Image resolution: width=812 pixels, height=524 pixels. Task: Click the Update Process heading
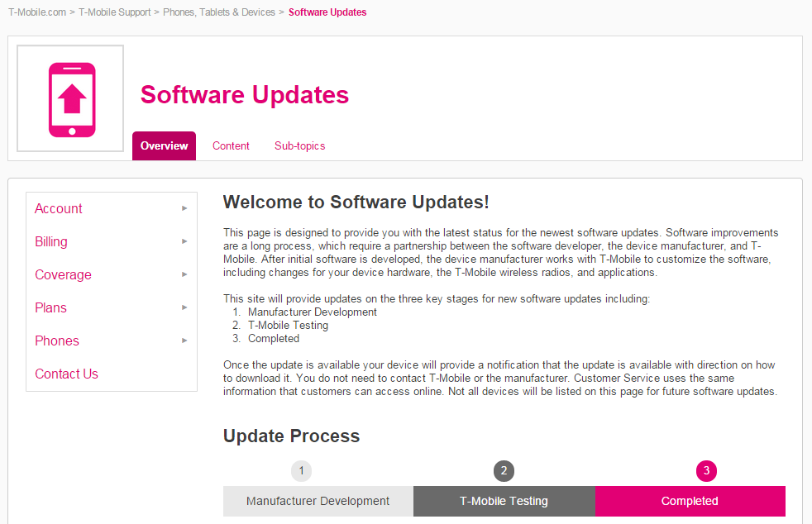(291, 436)
